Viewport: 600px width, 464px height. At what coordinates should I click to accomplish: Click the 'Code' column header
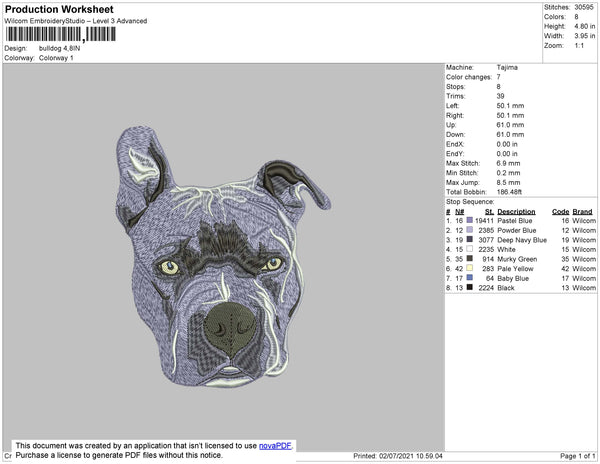pos(561,212)
